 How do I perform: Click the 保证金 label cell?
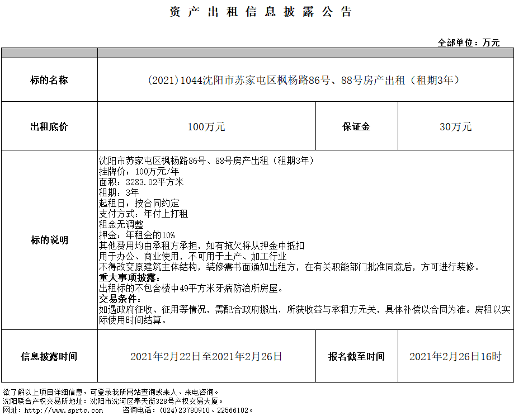tap(356, 126)
